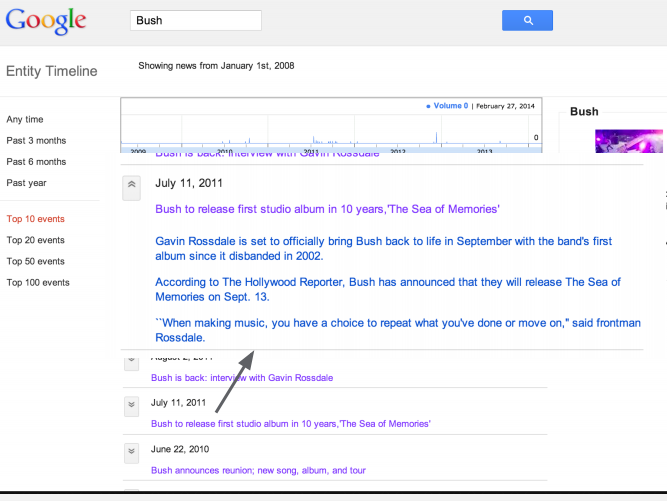Open the When making music quote snippet
The height and width of the screenshot is (501, 667).
(398, 330)
